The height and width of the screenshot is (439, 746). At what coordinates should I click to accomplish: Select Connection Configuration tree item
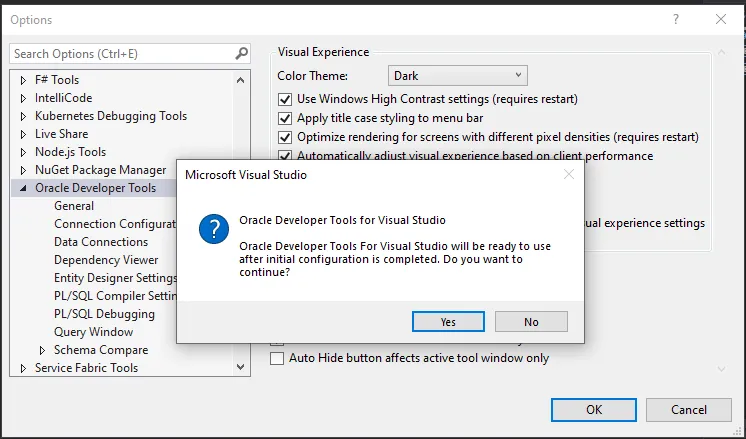[x=115, y=224]
